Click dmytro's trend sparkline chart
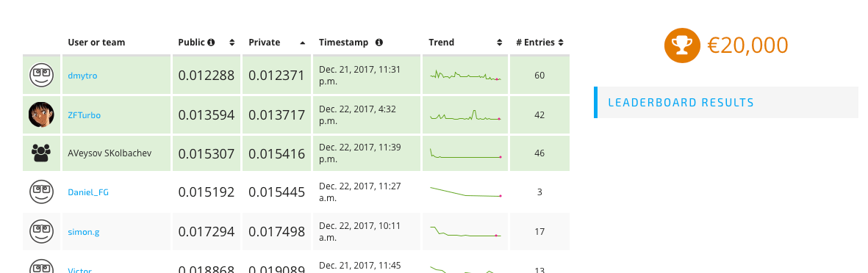The width and height of the screenshot is (868, 273). (465, 76)
